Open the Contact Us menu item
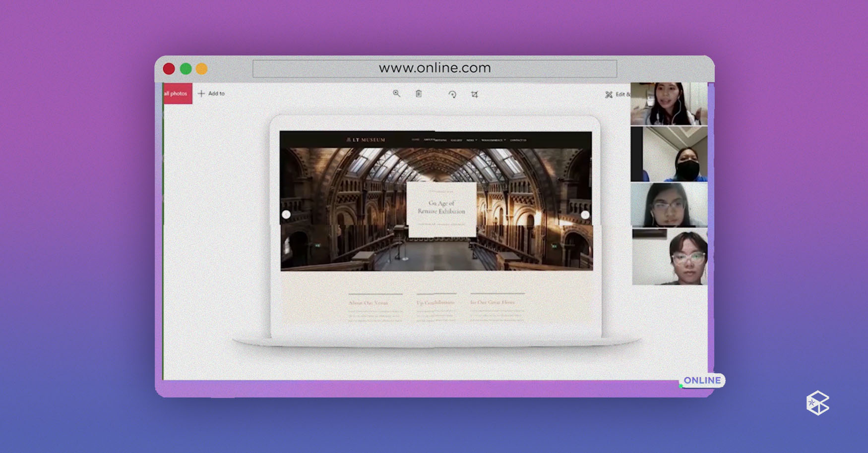868x453 pixels. pyautogui.click(x=518, y=140)
